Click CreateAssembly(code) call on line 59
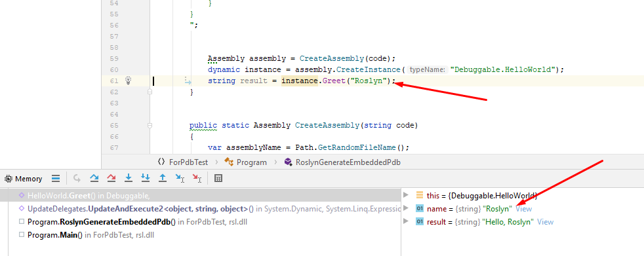The height and width of the screenshot is (256, 644). 347,59
